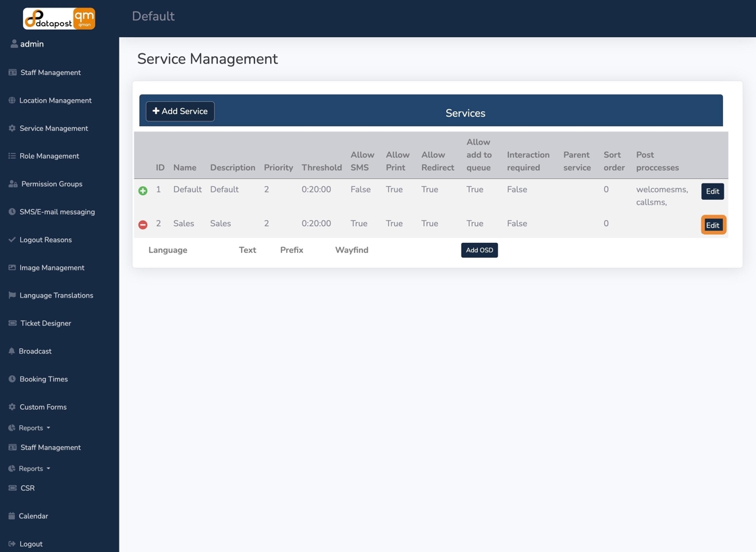The height and width of the screenshot is (552, 756).
Task: Click the Language Translations flag icon
Action: click(12, 295)
